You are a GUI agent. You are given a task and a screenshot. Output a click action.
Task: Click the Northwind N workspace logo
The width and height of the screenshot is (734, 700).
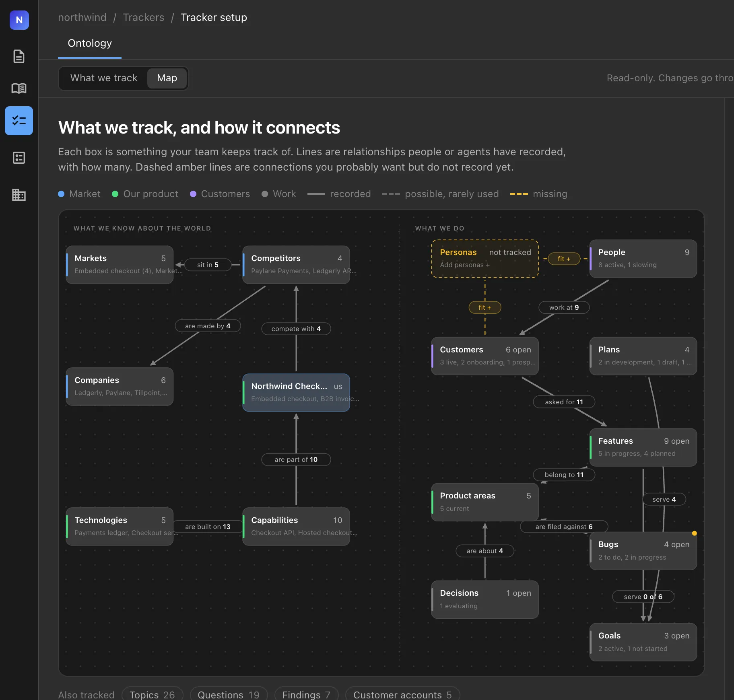pyautogui.click(x=19, y=20)
